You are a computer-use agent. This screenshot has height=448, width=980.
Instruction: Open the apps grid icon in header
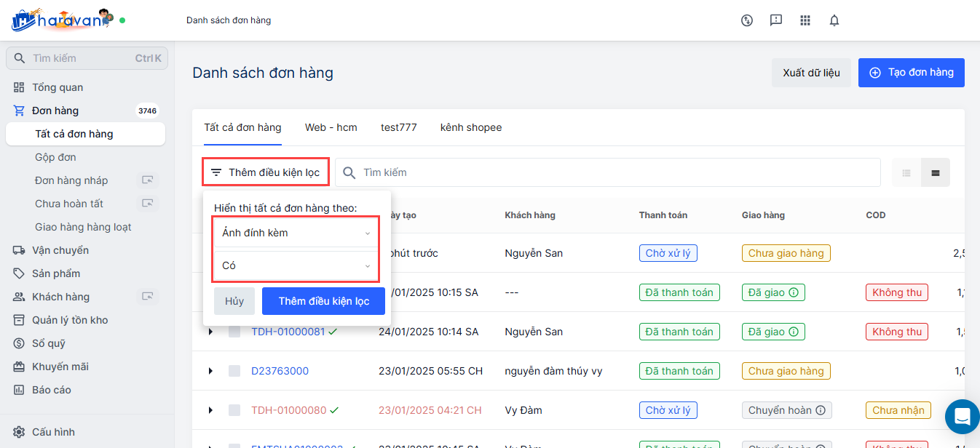(805, 20)
